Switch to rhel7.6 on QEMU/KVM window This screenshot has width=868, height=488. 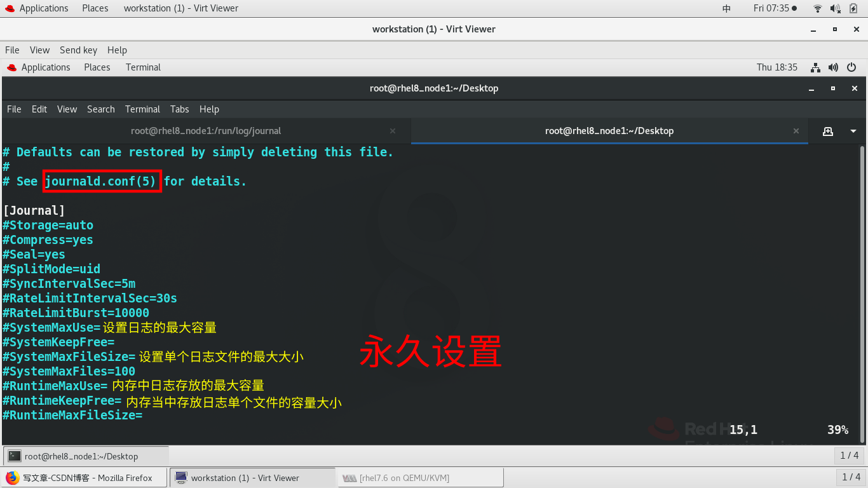(421, 478)
